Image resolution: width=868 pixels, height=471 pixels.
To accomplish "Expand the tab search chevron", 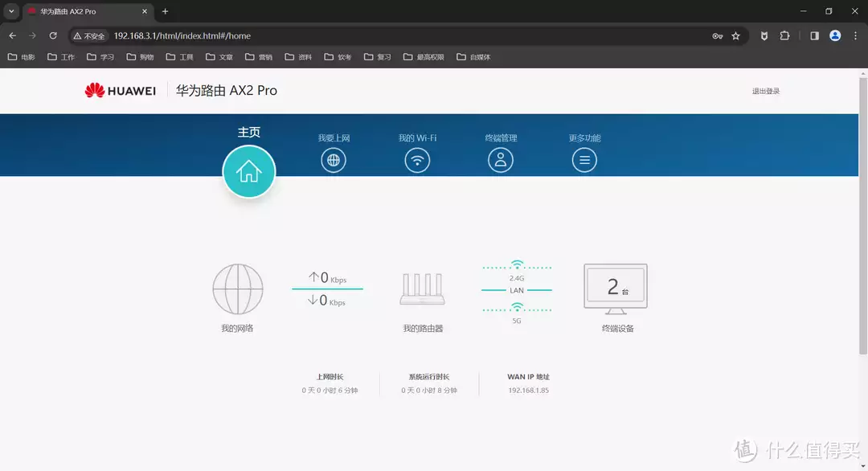I will click(11, 11).
